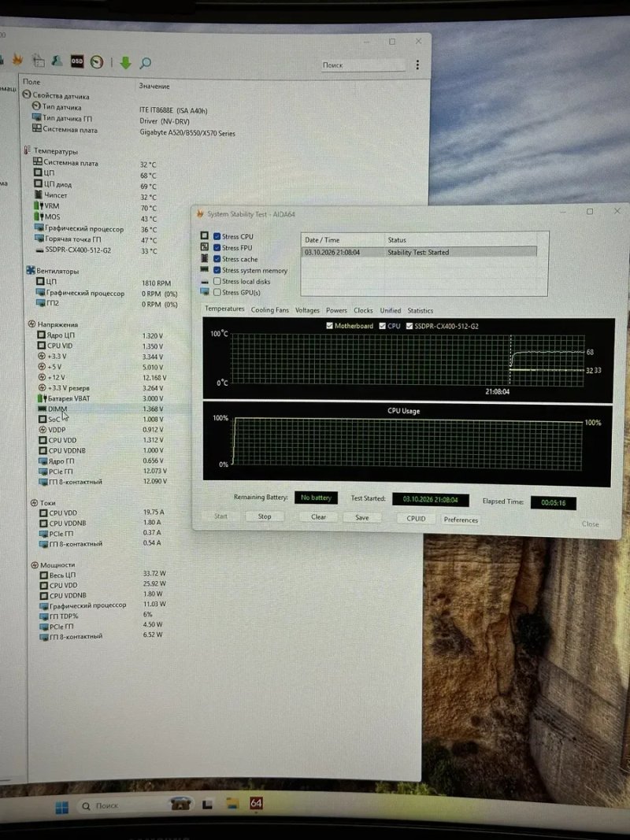The image size is (630, 840).
Task: Click the user-with-monitor toolbar icon
Action: click(x=57, y=61)
